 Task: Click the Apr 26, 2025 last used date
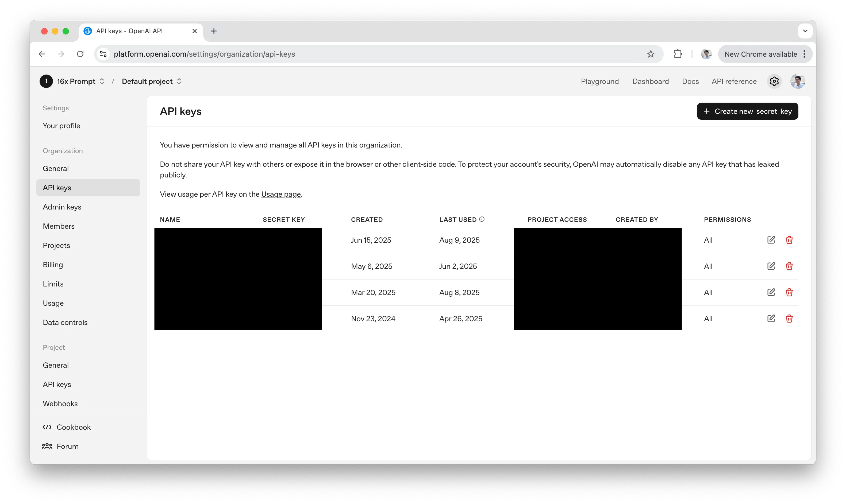coord(461,319)
